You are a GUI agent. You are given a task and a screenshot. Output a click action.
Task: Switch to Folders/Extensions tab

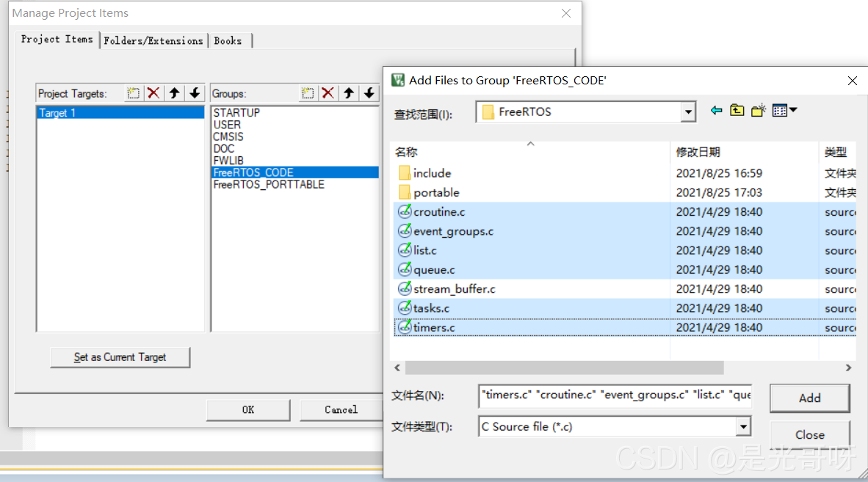[153, 41]
